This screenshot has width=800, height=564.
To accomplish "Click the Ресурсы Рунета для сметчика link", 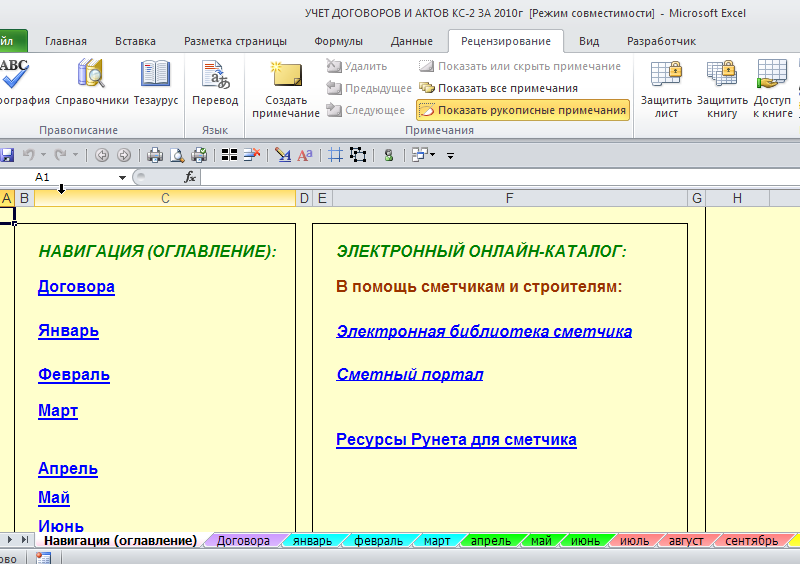I will coord(456,440).
